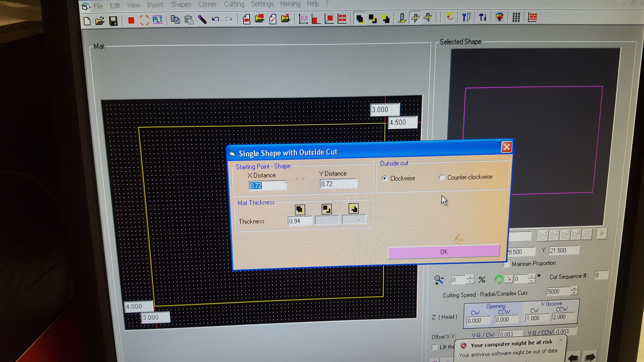Save the file with the floppy disk icon
This screenshot has width=644, height=362.
click(113, 21)
